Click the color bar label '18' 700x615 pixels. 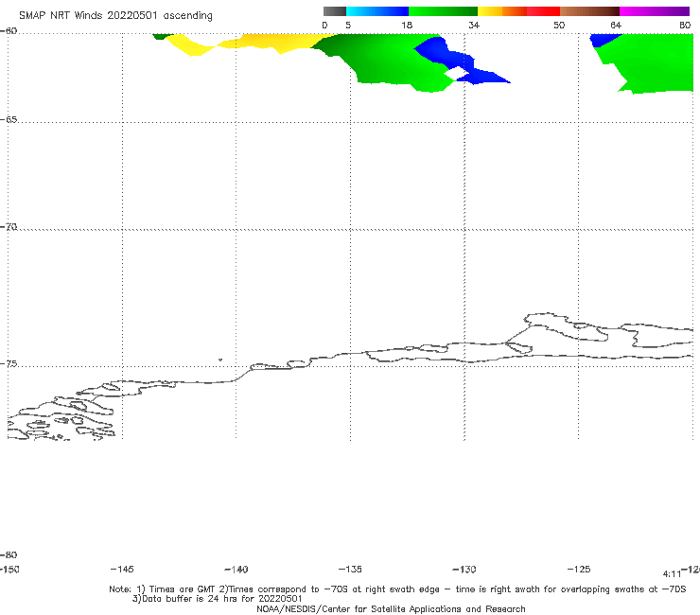tap(407, 26)
